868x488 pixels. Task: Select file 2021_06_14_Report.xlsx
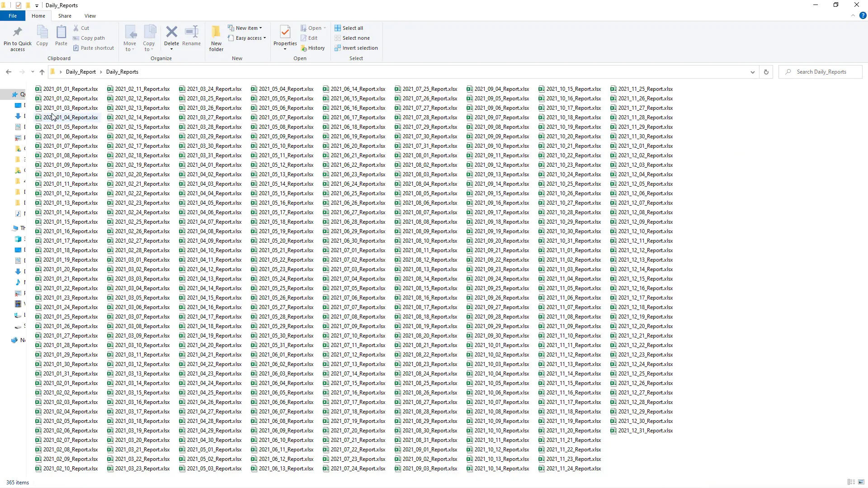point(357,89)
